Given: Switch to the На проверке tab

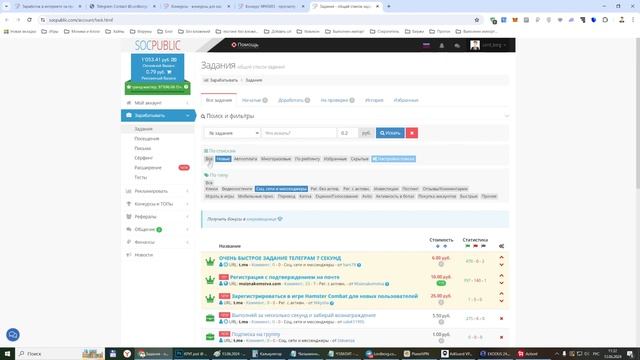Looking at the screenshot, I should click(x=337, y=100).
